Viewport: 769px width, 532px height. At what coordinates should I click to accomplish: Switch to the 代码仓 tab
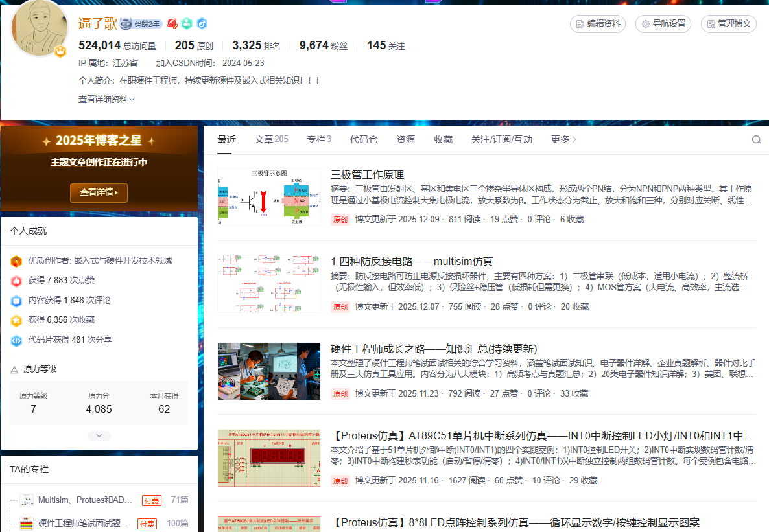coord(363,139)
